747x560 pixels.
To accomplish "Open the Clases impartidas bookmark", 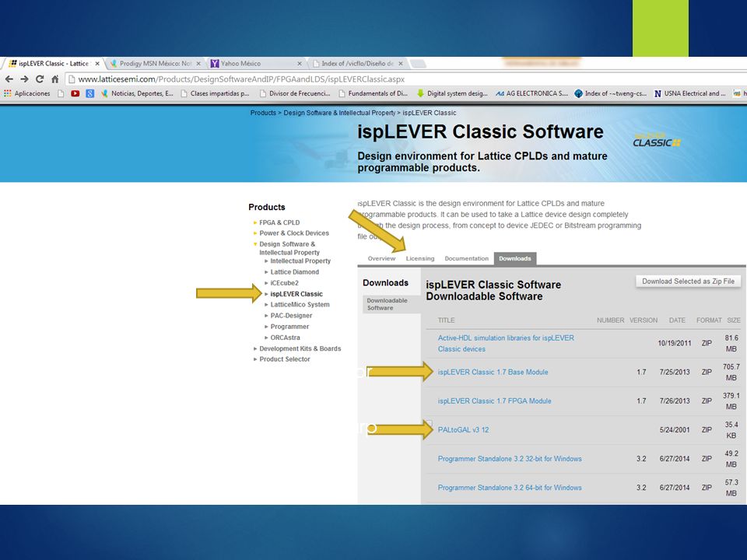I will 216,93.
